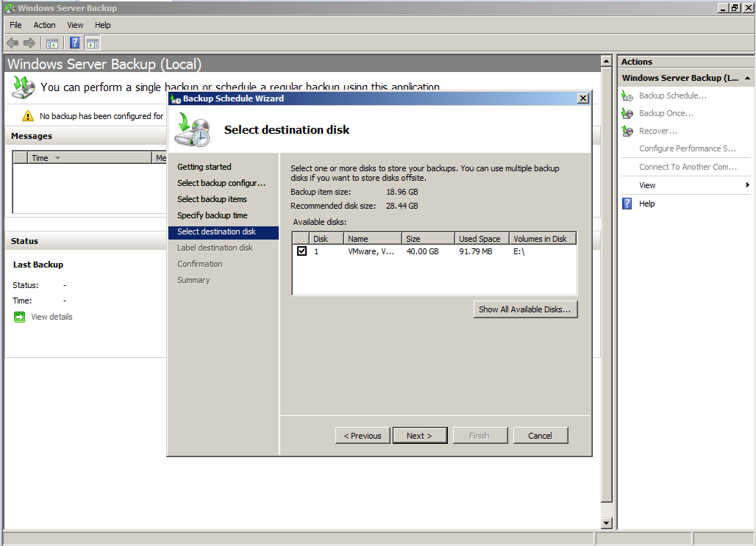756x546 pixels.
Task: Click the Used Space column header
Action: point(482,239)
